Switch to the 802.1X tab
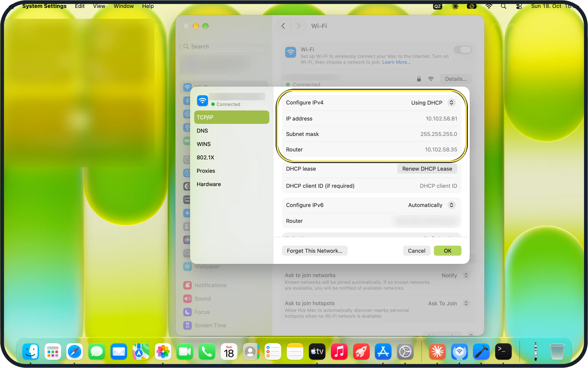 pyautogui.click(x=232, y=157)
